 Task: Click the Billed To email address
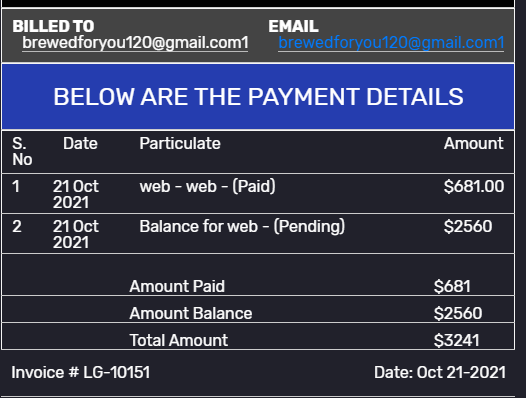point(135,43)
